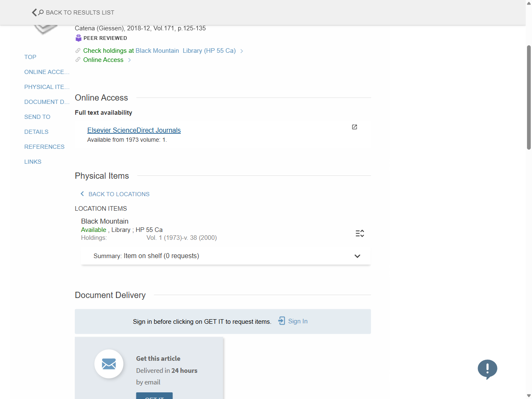The width and height of the screenshot is (532, 399).
Task: Open Elsevier ScienceDirect Journals link
Action: pos(134,130)
